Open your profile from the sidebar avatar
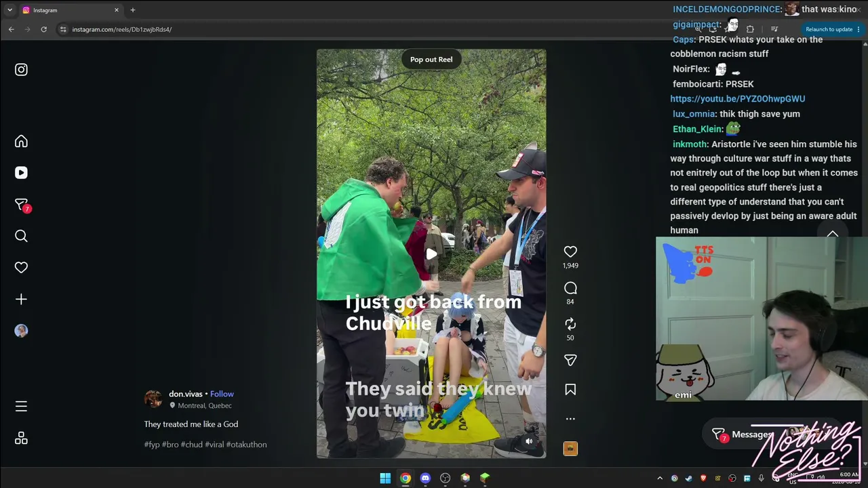868x488 pixels. click(x=21, y=331)
